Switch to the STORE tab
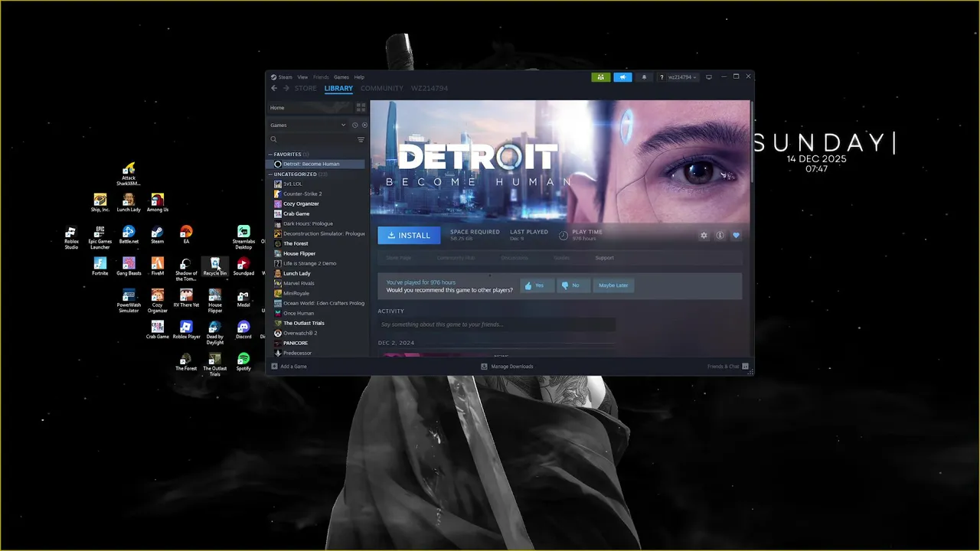The height and width of the screenshot is (551, 980). [305, 88]
